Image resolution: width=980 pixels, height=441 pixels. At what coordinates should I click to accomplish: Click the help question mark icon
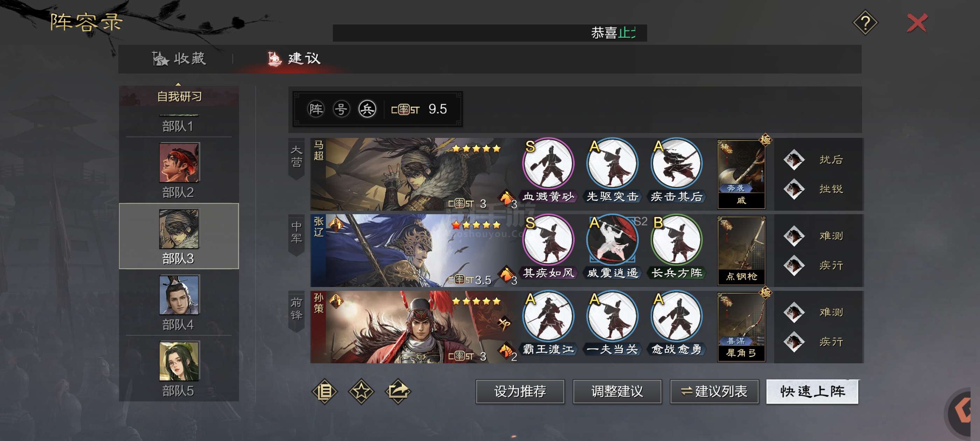click(x=865, y=23)
